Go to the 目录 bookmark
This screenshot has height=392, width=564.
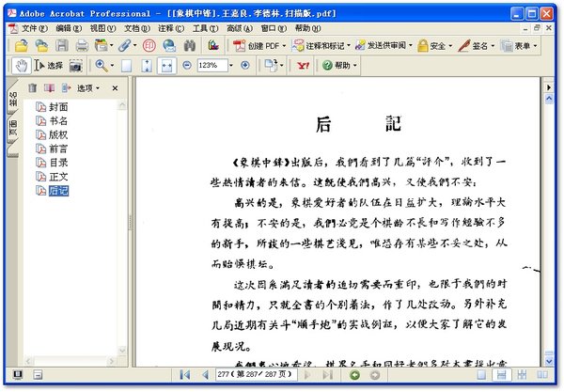[58, 163]
